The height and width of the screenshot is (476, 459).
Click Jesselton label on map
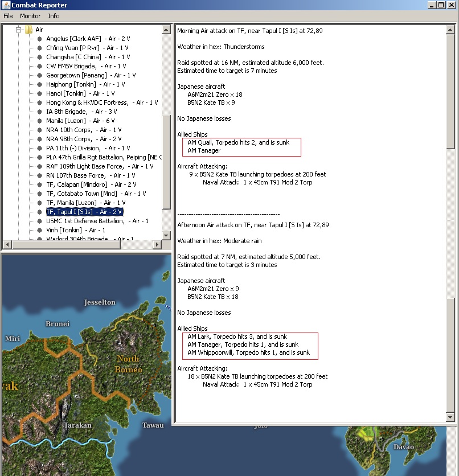click(x=100, y=302)
